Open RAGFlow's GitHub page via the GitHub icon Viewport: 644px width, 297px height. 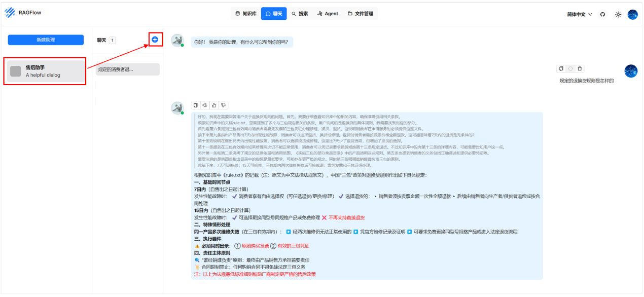[x=601, y=15]
